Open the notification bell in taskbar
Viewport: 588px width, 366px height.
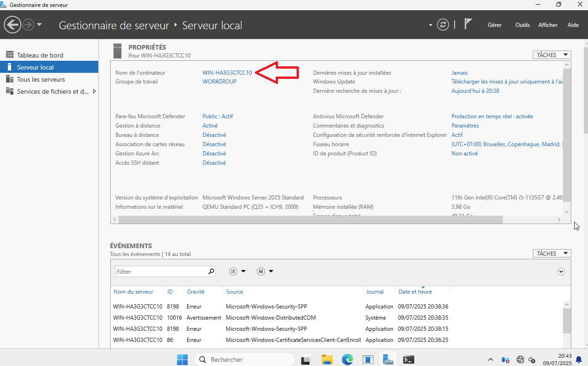point(579,360)
